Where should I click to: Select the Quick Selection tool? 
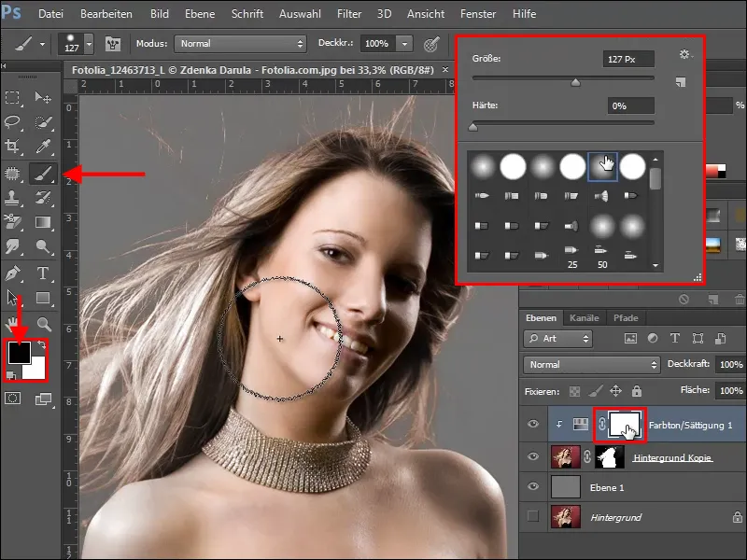coord(43,122)
